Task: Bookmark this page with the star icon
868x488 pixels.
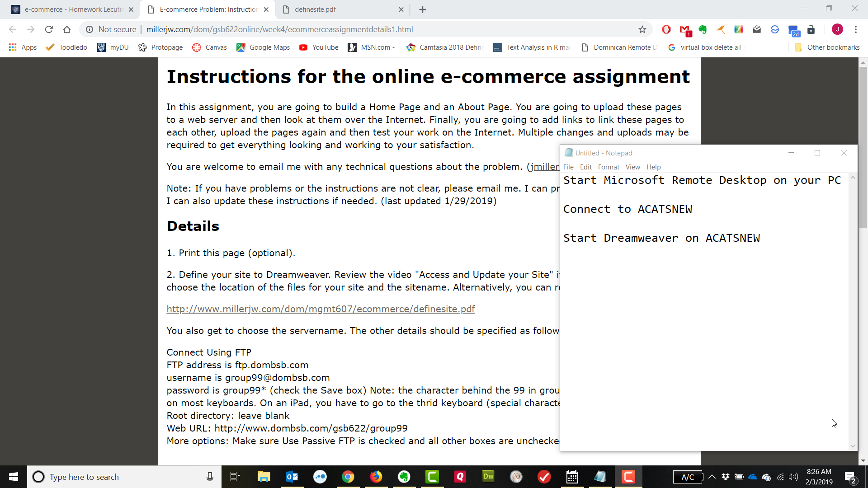Action: [642, 29]
